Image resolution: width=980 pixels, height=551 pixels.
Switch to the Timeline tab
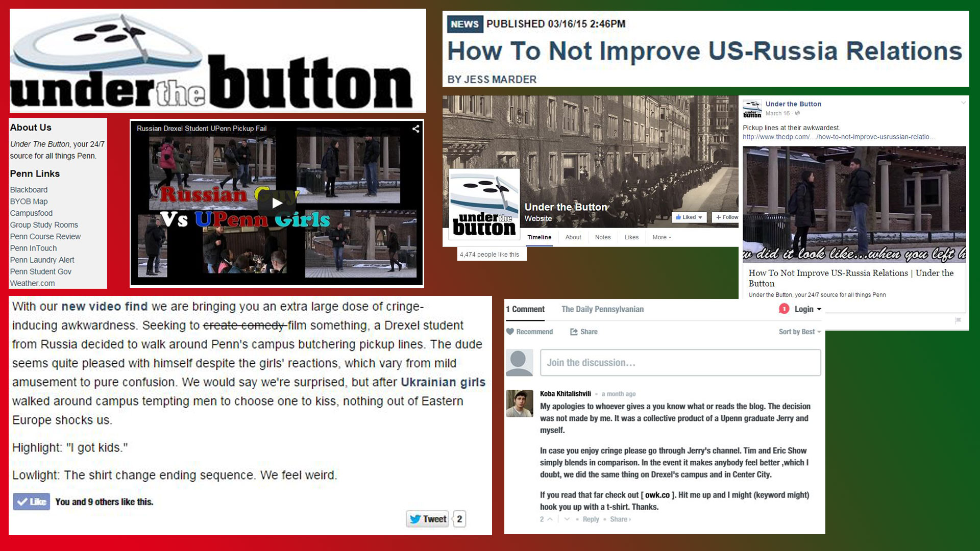pyautogui.click(x=539, y=237)
